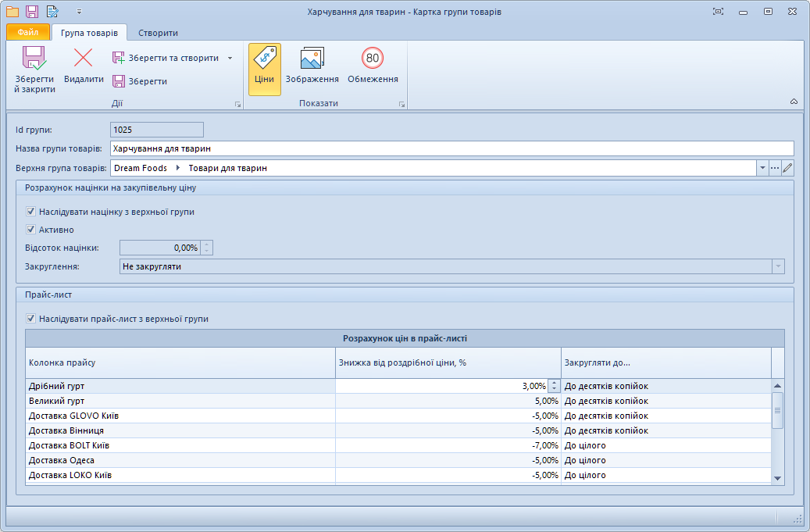Click the pencil edit icon for the parent group
Image resolution: width=810 pixels, height=532 pixels.
pyautogui.click(x=787, y=168)
